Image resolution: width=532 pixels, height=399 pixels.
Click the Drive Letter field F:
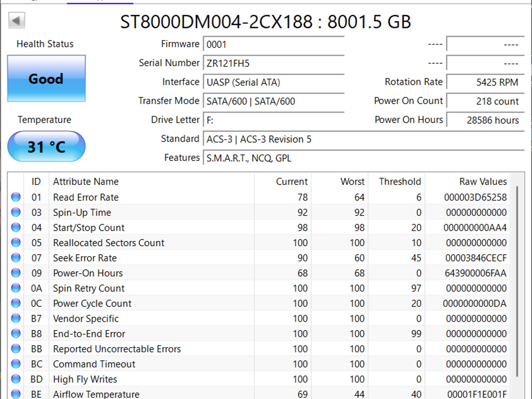(274, 120)
